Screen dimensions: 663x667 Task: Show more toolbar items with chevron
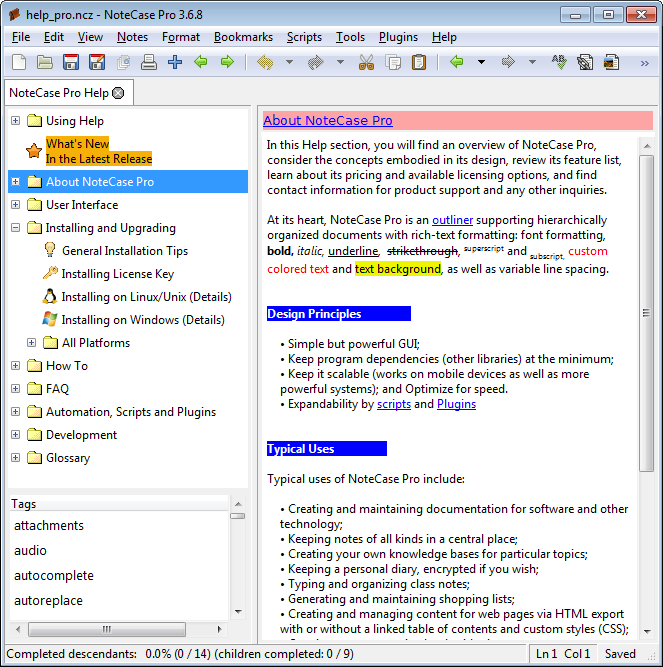(645, 63)
